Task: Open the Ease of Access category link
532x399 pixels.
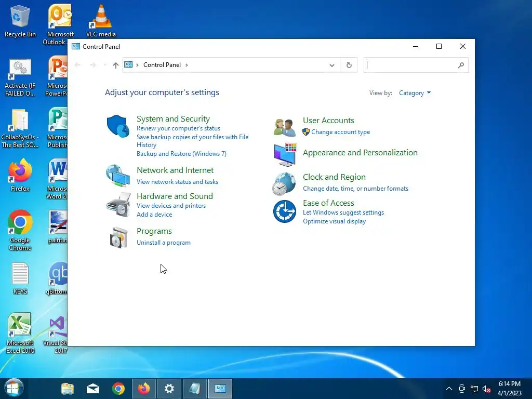Action: (328, 203)
